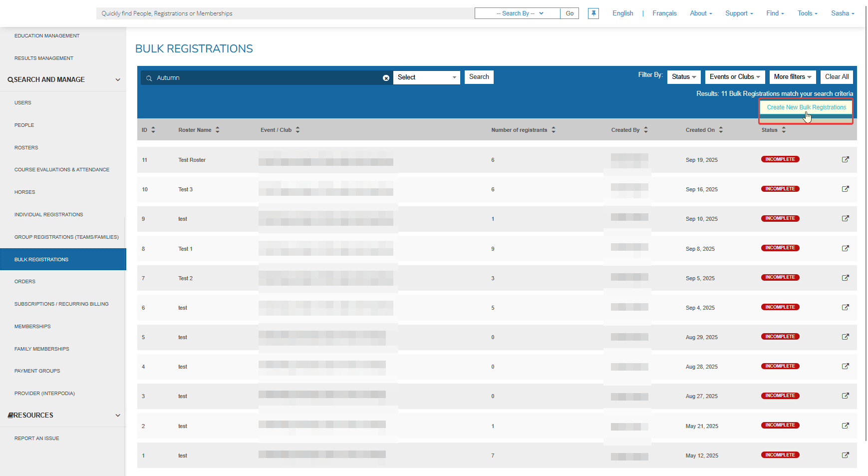Open the Tools menu in top bar
This screenshot has height=476, width=868.
coord(807,13)
